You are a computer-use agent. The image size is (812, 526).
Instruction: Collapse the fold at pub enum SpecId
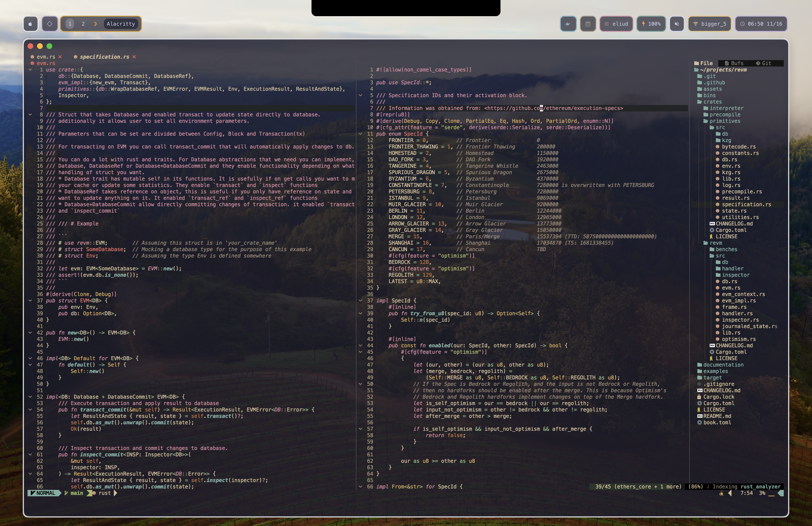tap(360, 134)
